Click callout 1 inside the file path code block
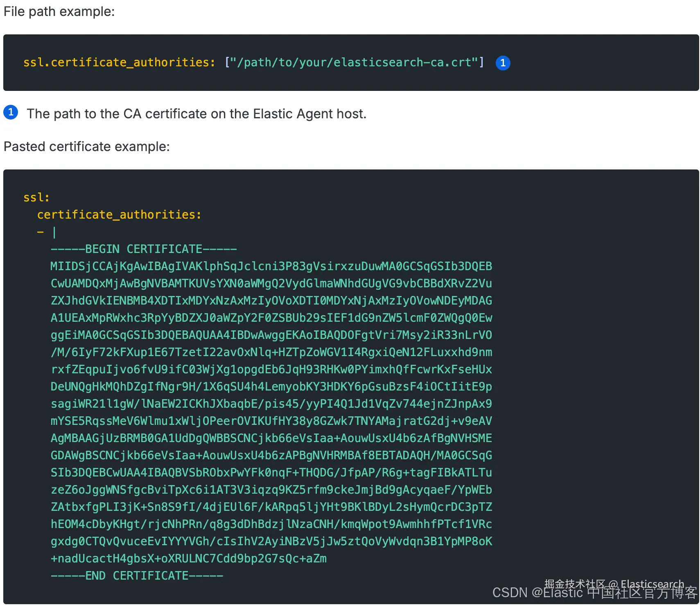 tap(503, 63)
